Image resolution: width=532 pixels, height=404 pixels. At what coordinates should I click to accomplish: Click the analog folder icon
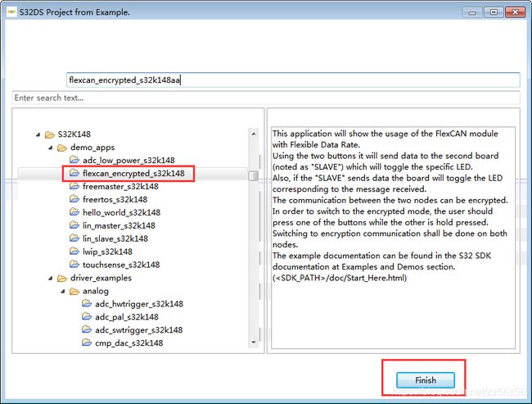(74, 291)
